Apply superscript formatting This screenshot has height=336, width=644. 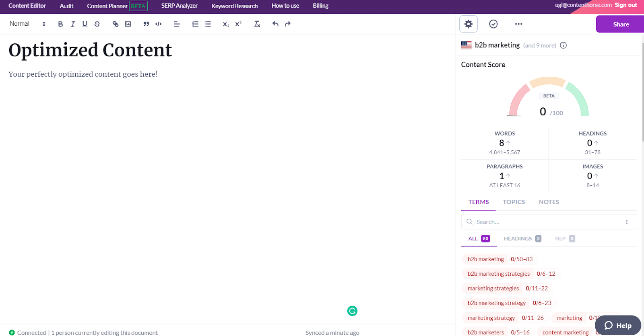tap(238, 24)
